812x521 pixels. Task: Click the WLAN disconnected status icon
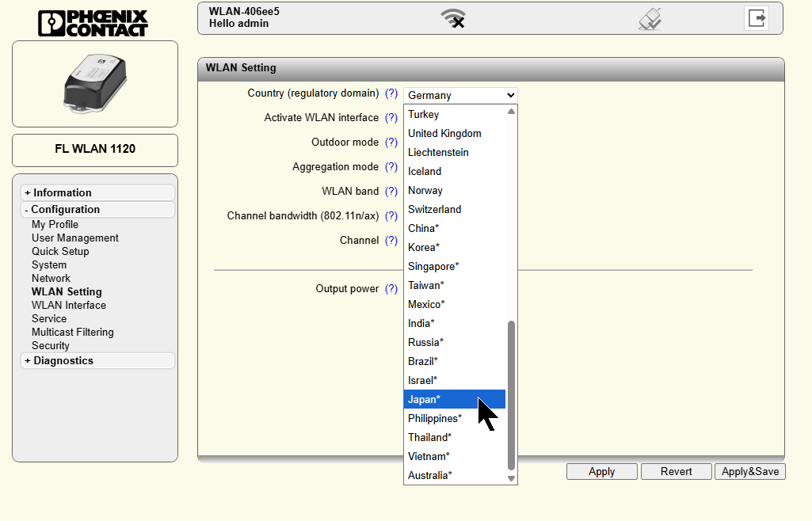pos(453,18)
